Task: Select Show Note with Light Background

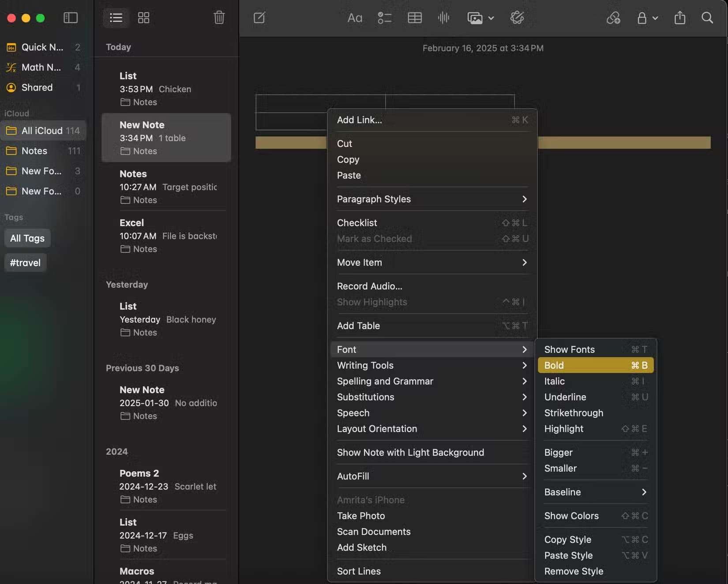Action: 432,453
